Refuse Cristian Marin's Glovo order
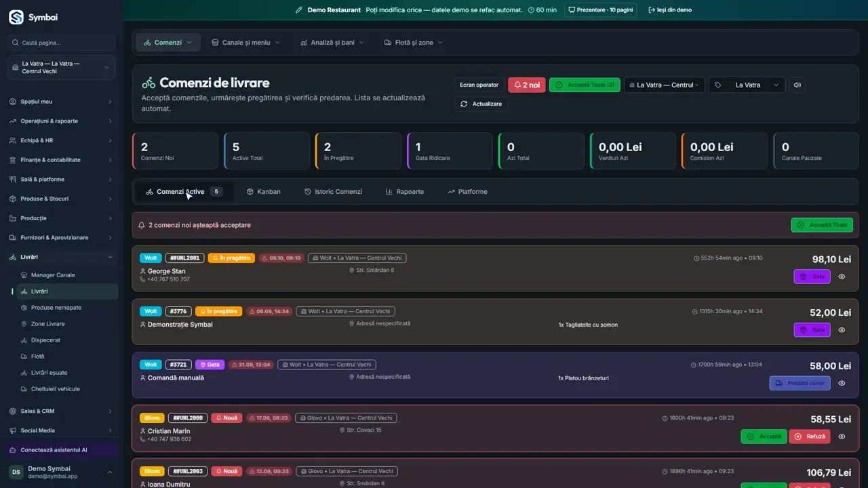Screen dimensions: 868x488 coord(810,436)
